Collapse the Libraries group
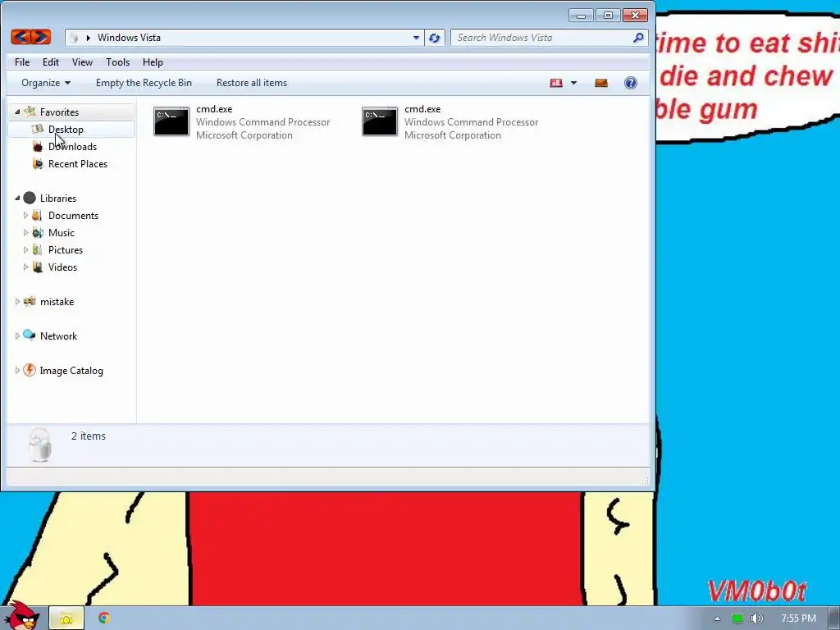Image resolution: width=840 pixels, height=630 pixels. 17,199
